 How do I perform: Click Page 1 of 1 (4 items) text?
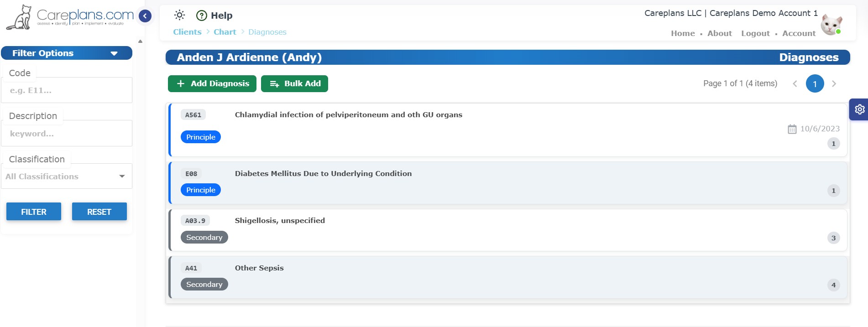coord(740,83)
